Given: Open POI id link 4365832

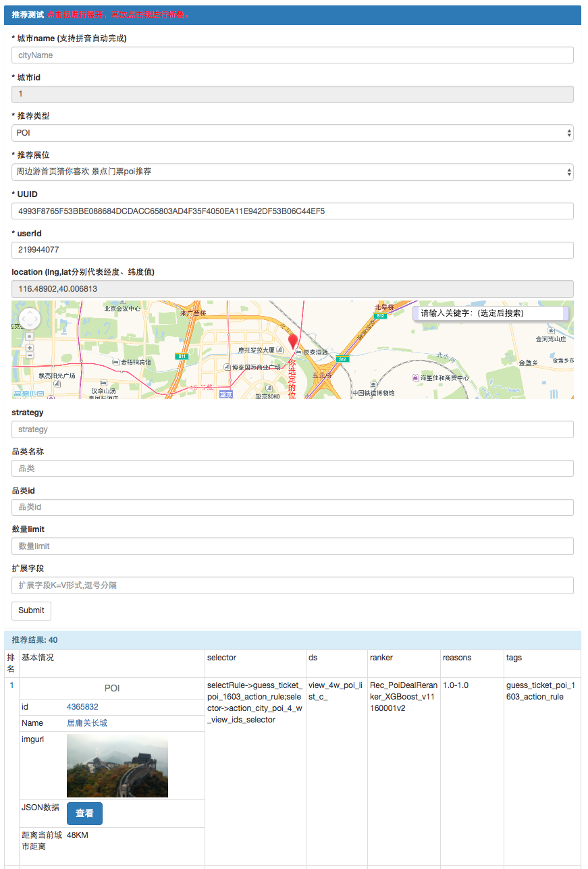Looking at the screenshot, I should tap(82, 707).
